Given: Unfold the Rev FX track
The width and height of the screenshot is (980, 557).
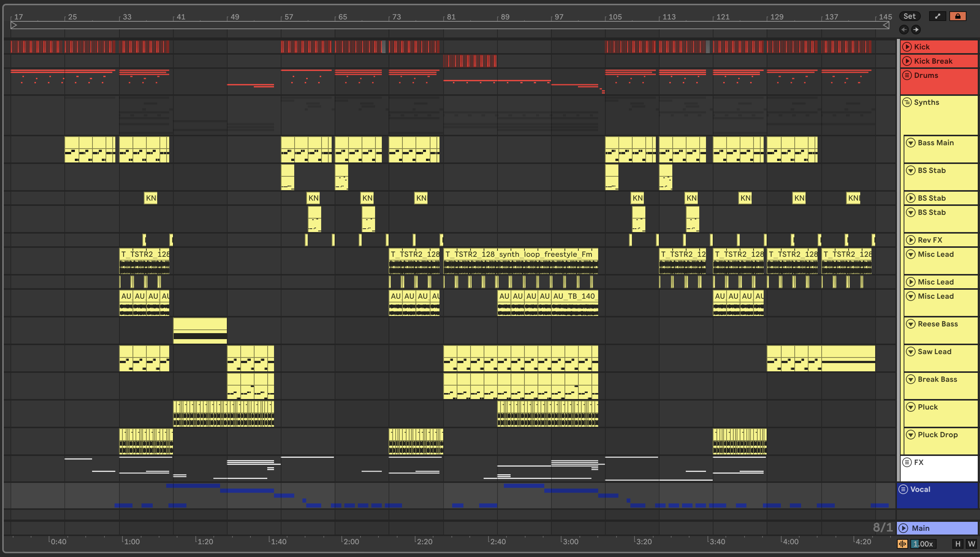Looking at the screenshot, I should pos(911,240).
